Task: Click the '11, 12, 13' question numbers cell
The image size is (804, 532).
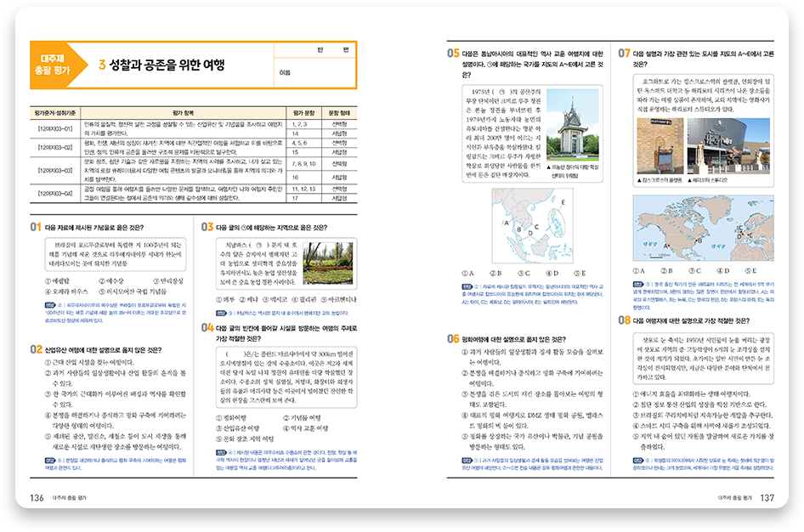Action: pos(303,190)
